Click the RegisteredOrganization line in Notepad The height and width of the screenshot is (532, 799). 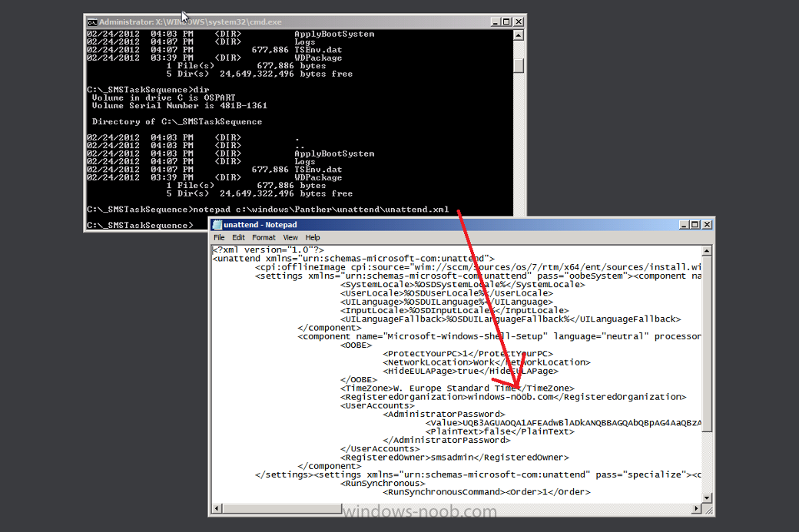point(513,397)
